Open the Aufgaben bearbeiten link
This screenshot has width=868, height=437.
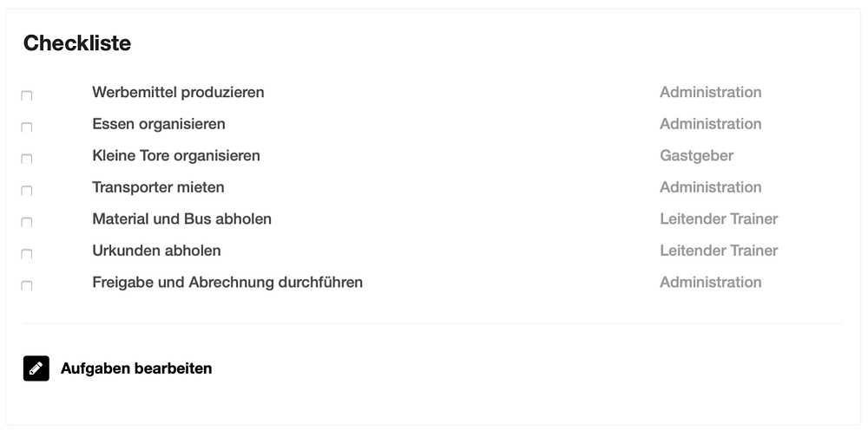(x=136, y=369)
